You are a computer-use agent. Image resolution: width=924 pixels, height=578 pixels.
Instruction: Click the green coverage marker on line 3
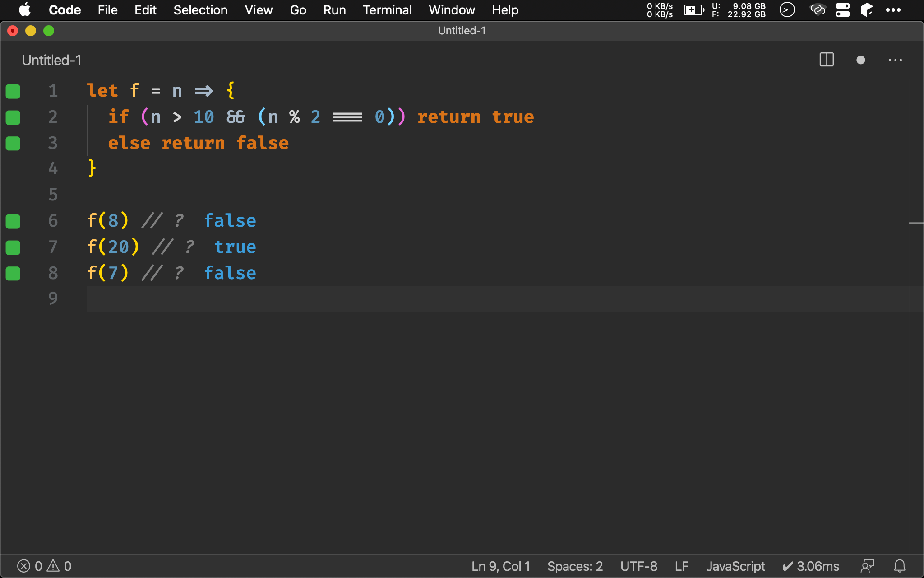13,144
